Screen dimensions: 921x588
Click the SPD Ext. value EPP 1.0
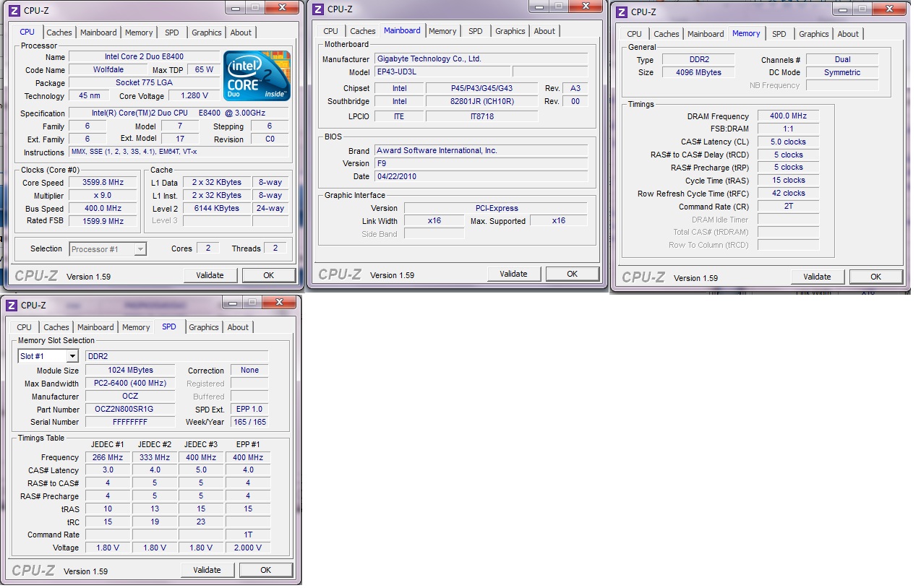249,409
